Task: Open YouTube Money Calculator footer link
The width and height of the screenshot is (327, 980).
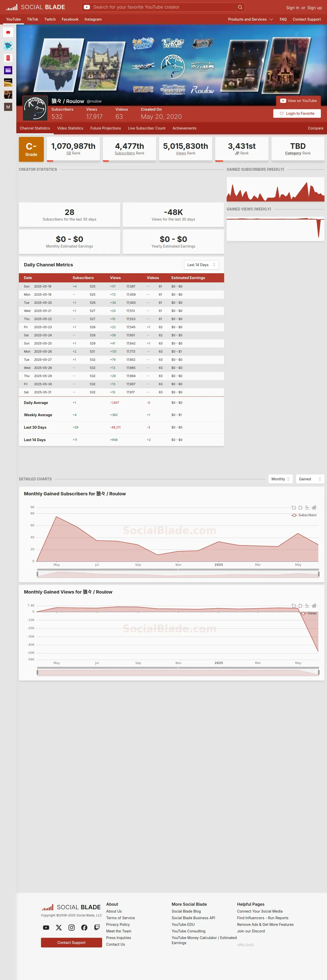Action: coord(204,940)
